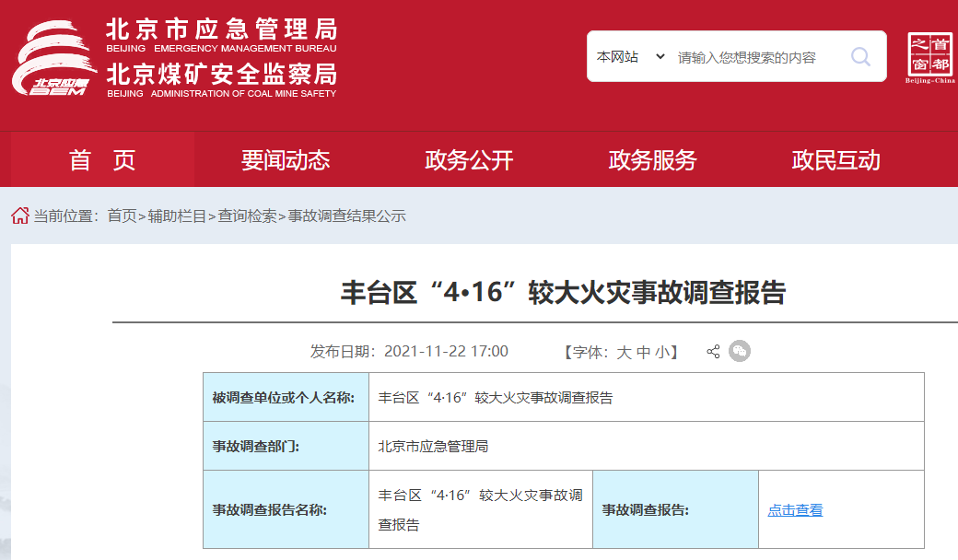Click the home icon in breadcrumb
The width and height of the screenshot is (958, 560).
[19, 216]
